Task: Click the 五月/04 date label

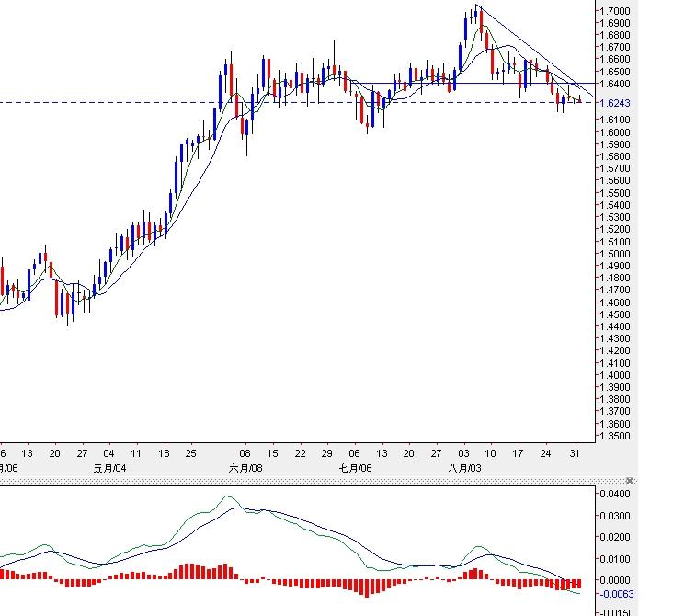Action: 110,468
